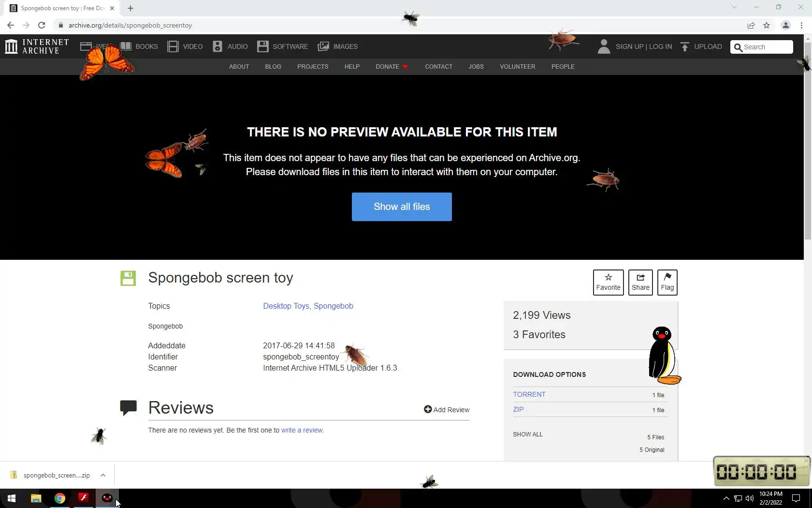Open the PEOPLE menu item

point(563,67)
